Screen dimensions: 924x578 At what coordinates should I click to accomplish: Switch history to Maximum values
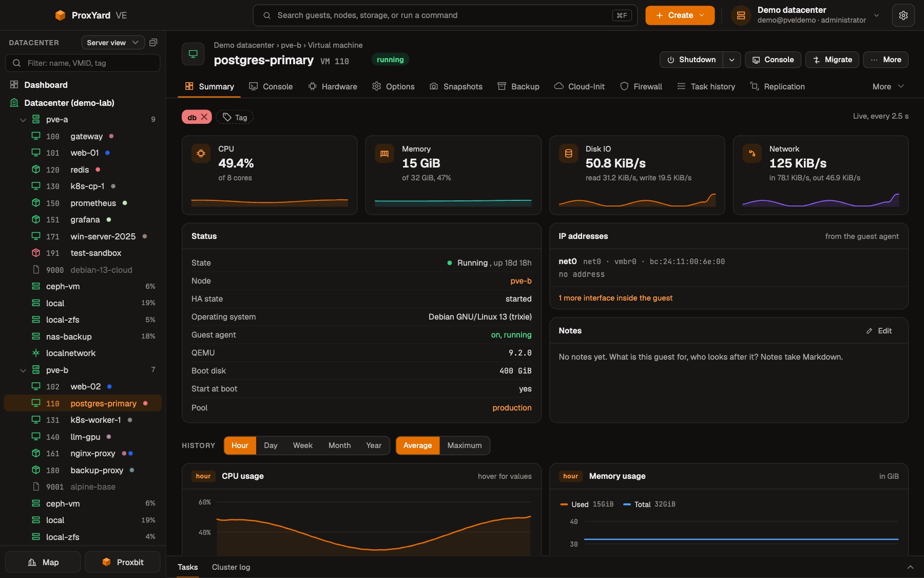click(x=465, y=445)
